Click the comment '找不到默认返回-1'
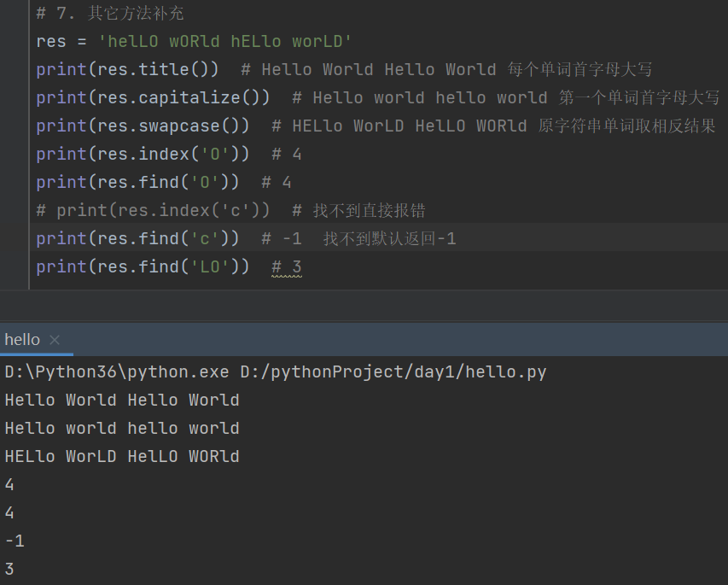This screenshot has width=728, height=585. tap(389, 239)
